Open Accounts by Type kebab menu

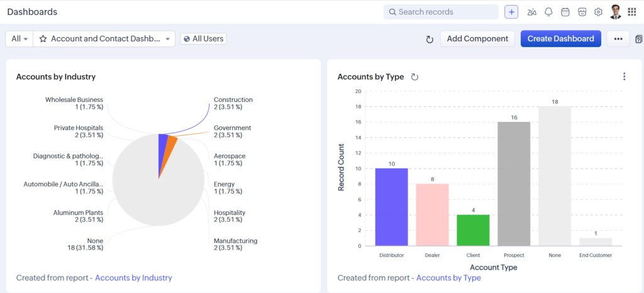coord(625,76)
